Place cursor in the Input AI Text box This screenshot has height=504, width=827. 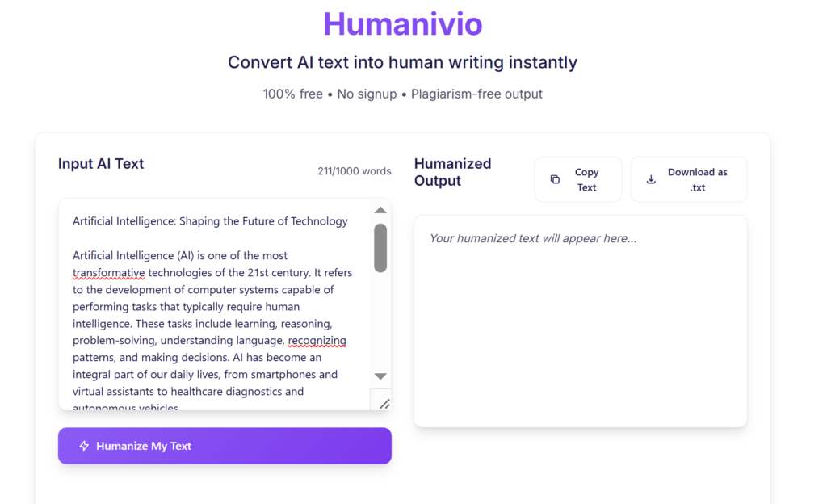(x=213, y=323)
